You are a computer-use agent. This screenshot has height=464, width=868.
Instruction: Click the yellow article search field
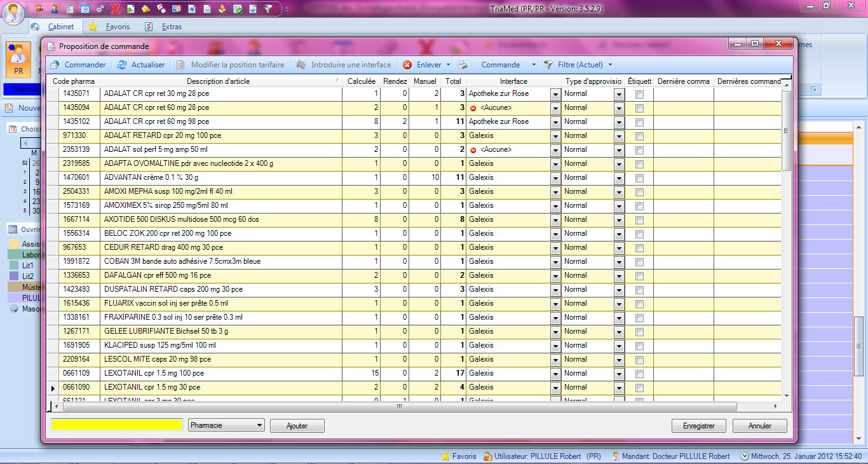point(116,425)
